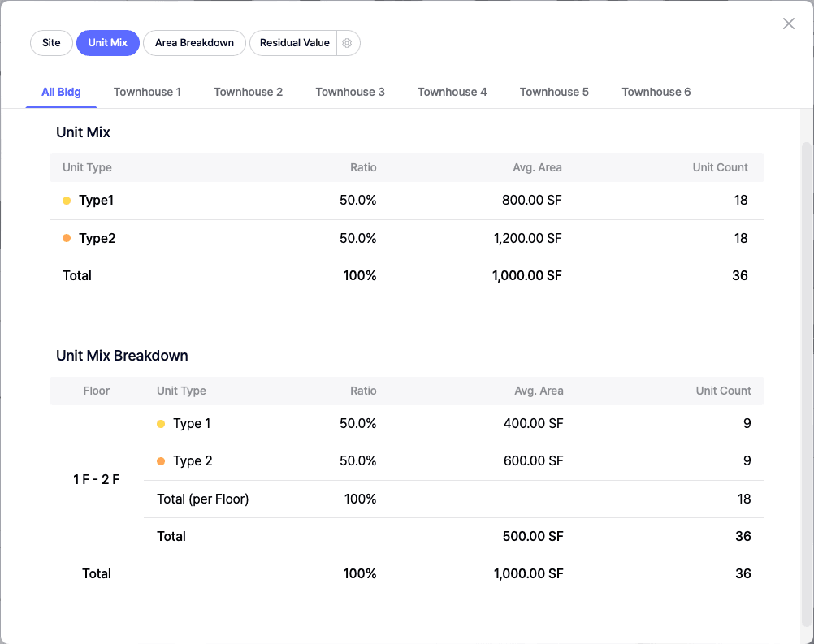The image size is (814, 644).
Task: Open the Townhouse 2 tab
Action: coord(248,92)
